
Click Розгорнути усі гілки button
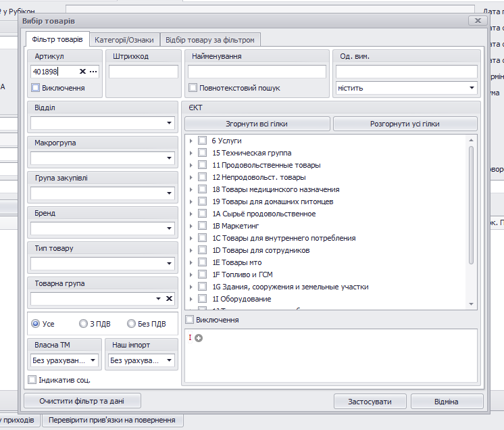(405, 124)
